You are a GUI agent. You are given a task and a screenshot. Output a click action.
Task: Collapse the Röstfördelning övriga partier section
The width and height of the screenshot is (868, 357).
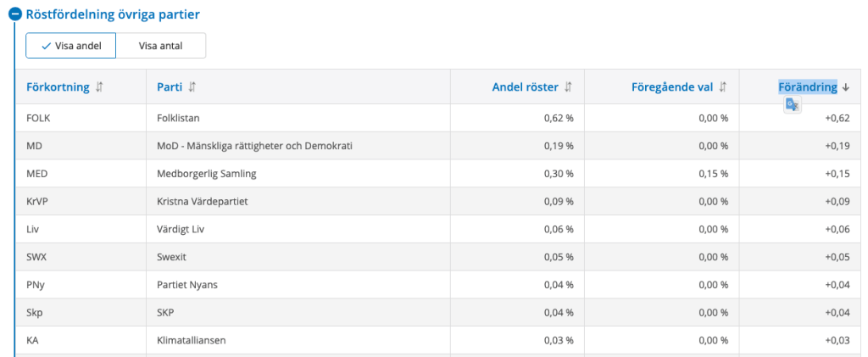click(x=15, y=15)
